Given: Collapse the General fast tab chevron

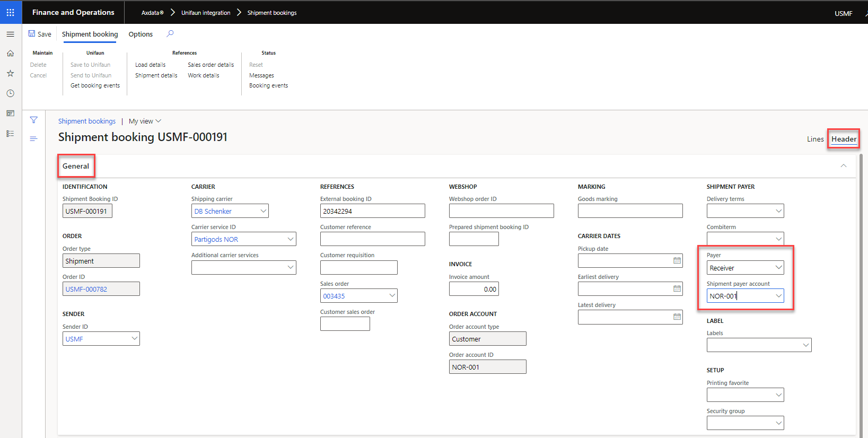Looking at the screenshot, I should (843, 166).
